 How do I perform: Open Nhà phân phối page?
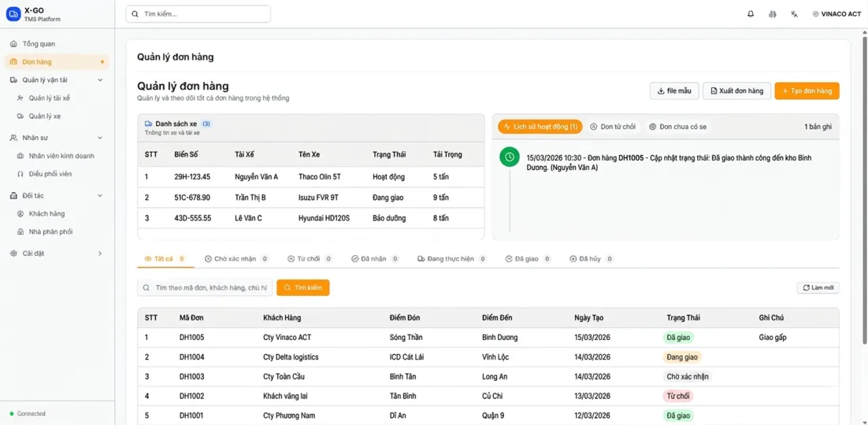coord(50,232)
